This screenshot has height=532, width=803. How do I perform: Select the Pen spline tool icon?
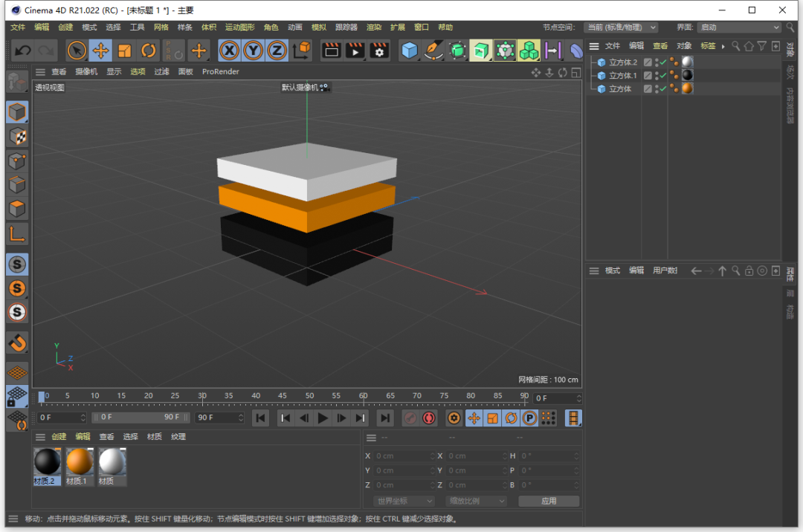point(433,51)
